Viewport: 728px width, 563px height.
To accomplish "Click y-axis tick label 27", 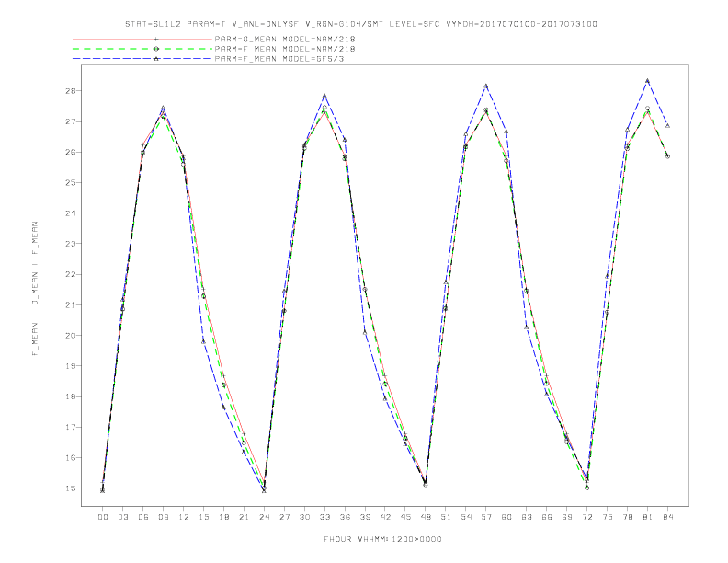I will point(70,121).
